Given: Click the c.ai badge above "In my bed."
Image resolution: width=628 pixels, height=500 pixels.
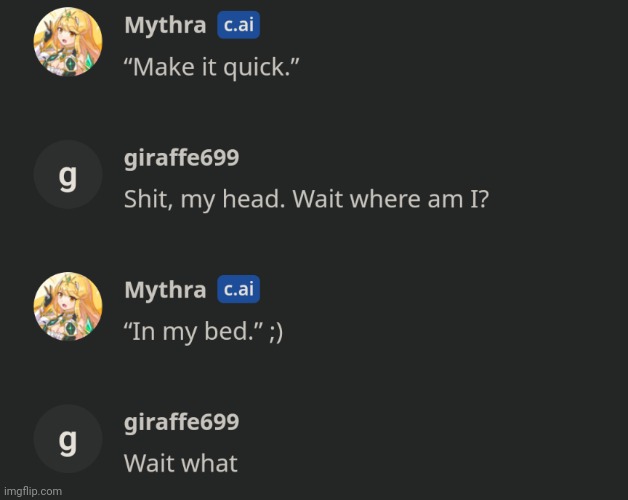Looking at the screenshot, I should point(238,290).
